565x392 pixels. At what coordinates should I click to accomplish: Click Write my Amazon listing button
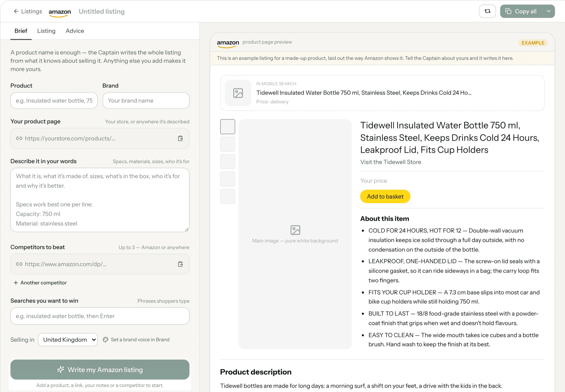click(100, 370)
